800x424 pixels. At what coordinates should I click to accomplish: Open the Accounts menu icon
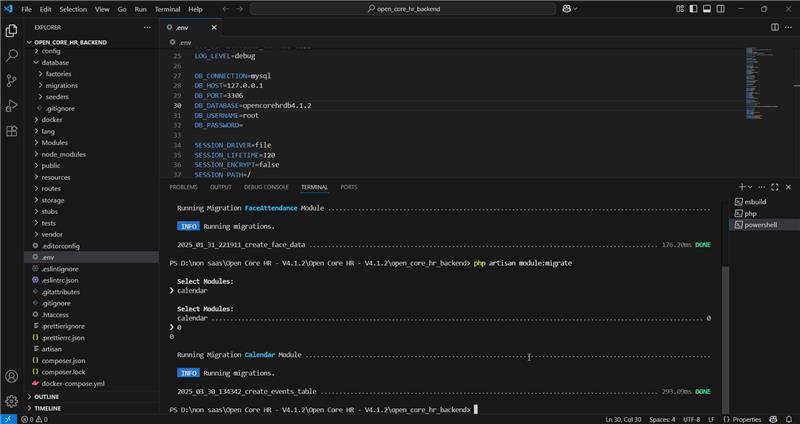(x=11, y=377)
